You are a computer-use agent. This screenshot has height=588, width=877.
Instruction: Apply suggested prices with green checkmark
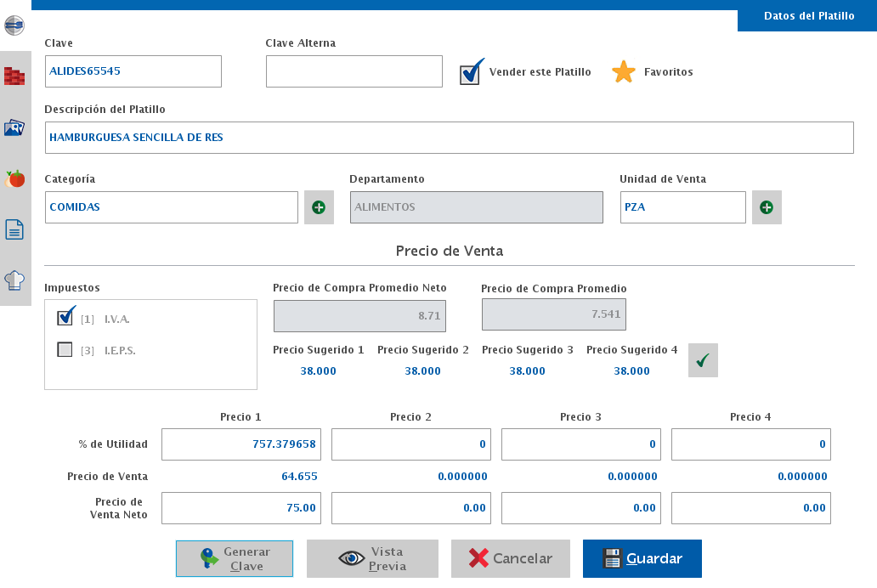pos(703,360)
